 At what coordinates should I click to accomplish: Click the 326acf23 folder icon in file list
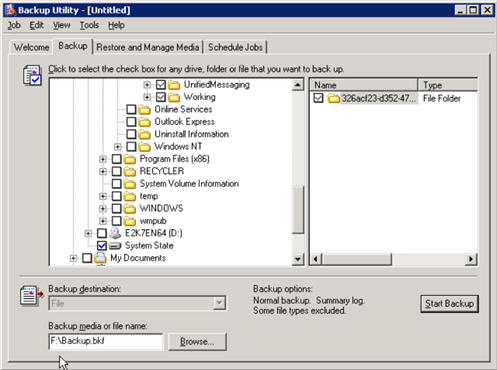(x=333, y=98)
